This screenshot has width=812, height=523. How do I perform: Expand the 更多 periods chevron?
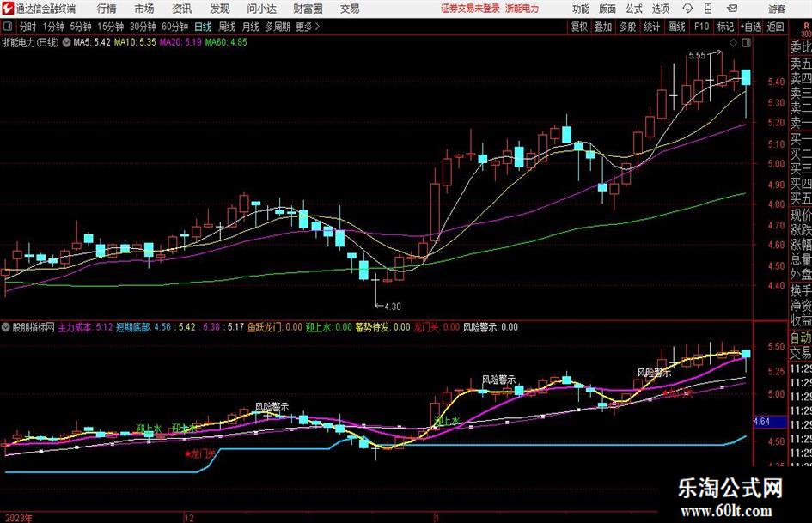(317, 27)
